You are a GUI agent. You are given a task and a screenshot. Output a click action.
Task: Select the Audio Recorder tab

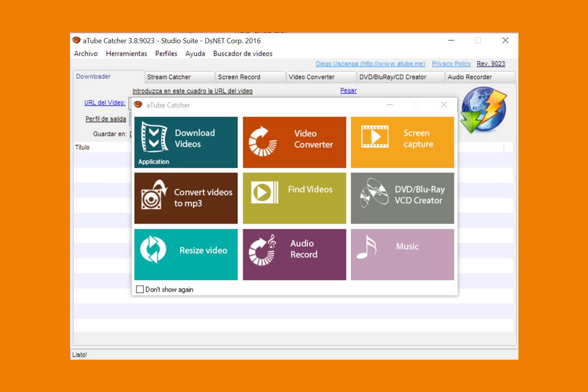pyautogui.click(x=470, y=77)
